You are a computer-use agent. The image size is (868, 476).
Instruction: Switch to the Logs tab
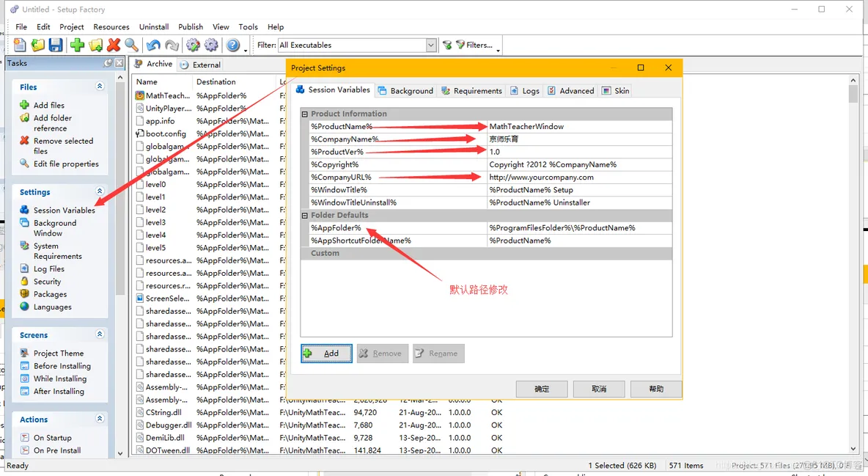(525, 90)
